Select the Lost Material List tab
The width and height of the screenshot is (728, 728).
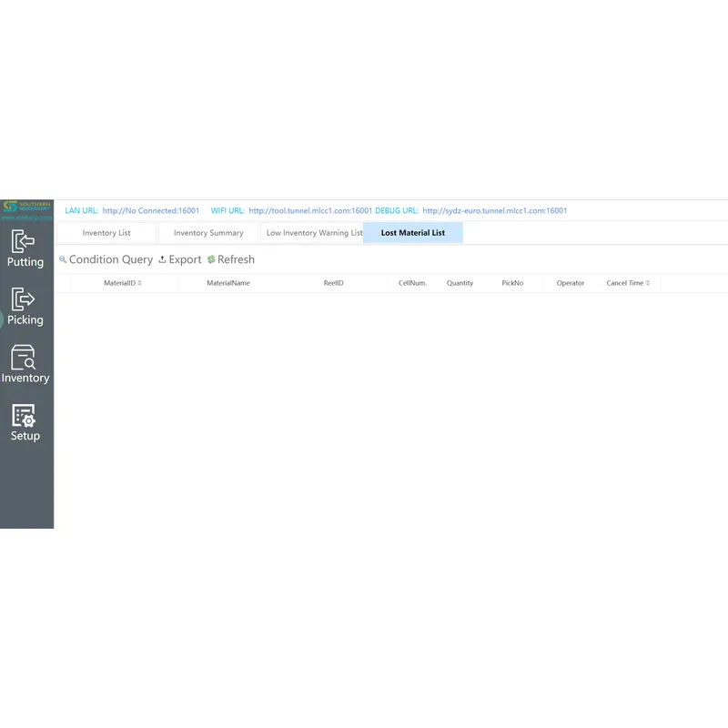413,233
